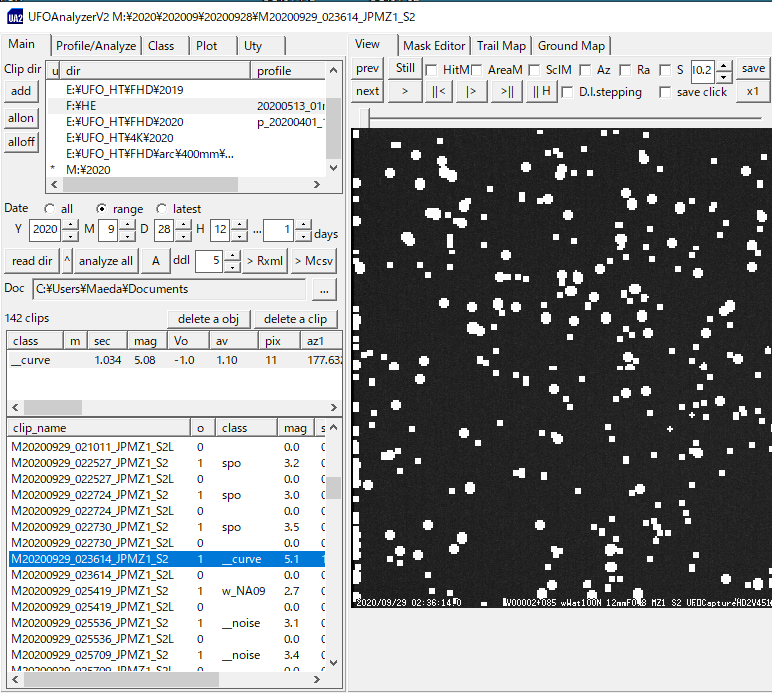This screenshot has height=693, width=772.
Task: Click the '|| H' hold button
Action: (541, 91)
